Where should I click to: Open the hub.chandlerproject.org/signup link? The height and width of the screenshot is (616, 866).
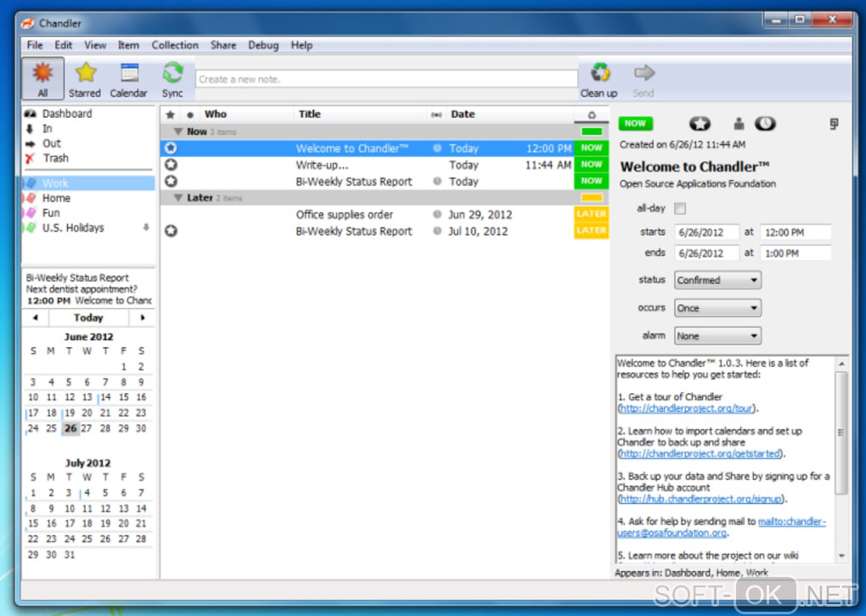pos(700,499)
